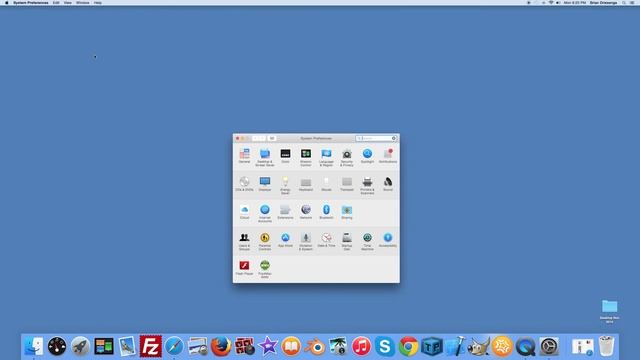Open Keyboard preferences

tap(306, 184)
